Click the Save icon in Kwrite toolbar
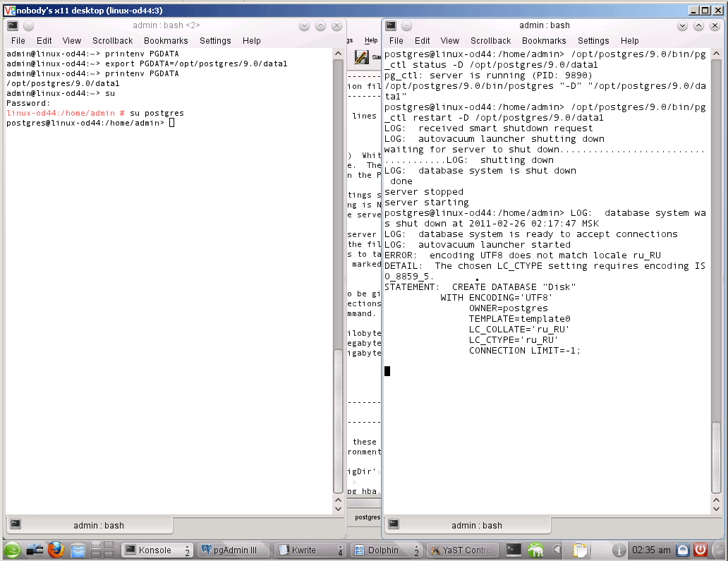The width and height of the screenshot is (728, 561). [x=361, y=57]
